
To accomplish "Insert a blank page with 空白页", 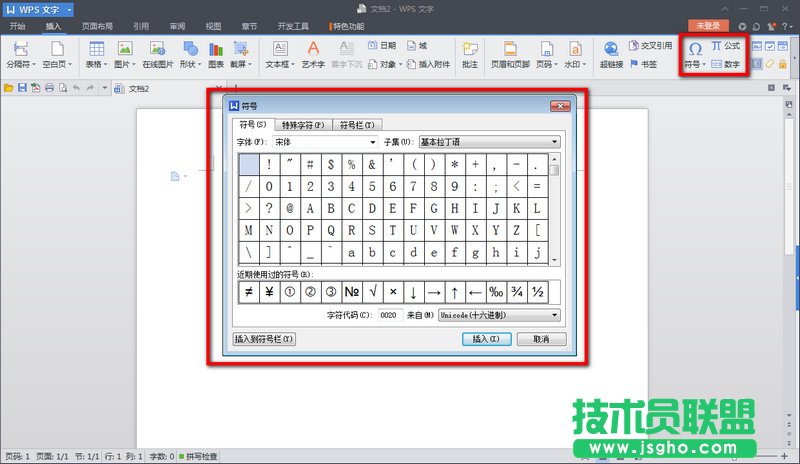I will [57, 49].
